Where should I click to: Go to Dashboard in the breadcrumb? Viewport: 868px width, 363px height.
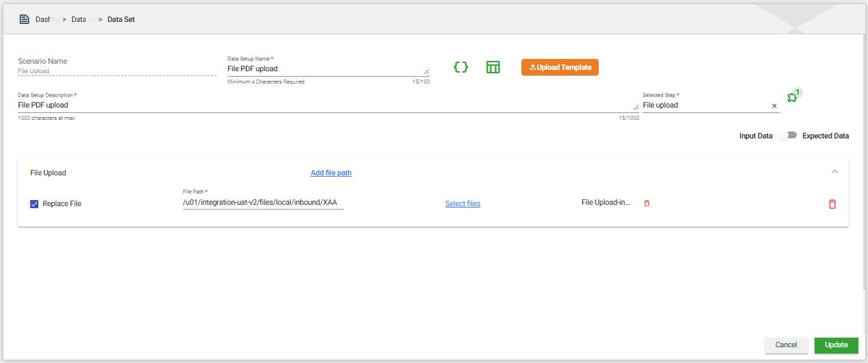(x=45, y=19)
